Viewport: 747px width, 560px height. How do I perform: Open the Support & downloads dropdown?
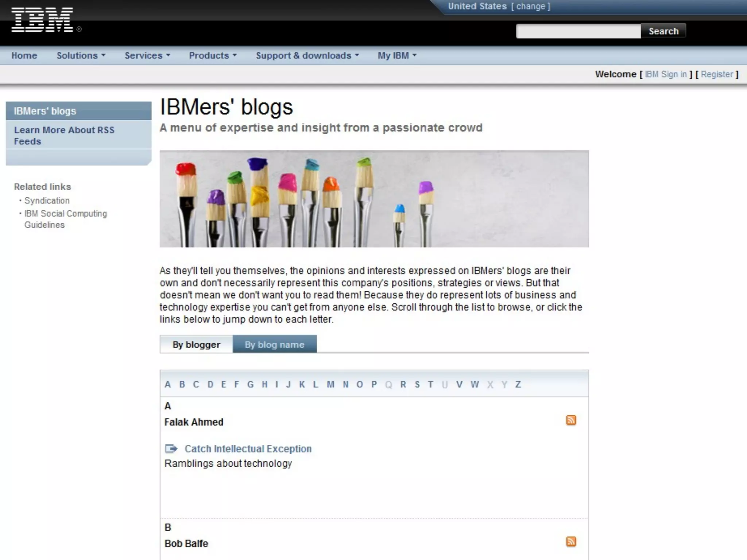(x=307, y=55)
